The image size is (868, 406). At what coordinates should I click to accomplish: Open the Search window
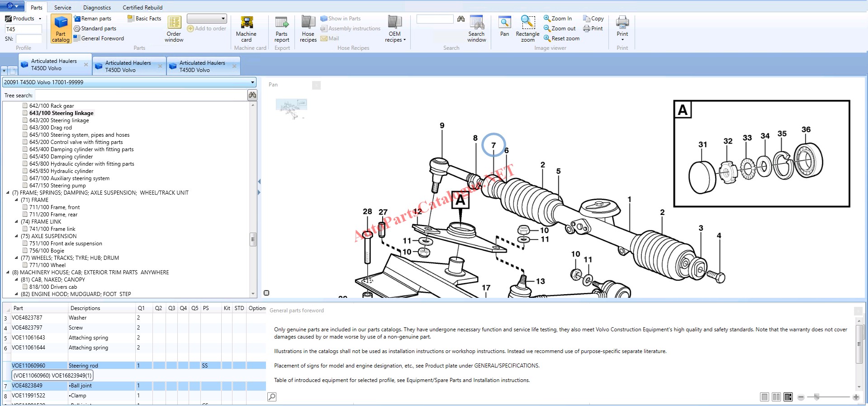476,29
